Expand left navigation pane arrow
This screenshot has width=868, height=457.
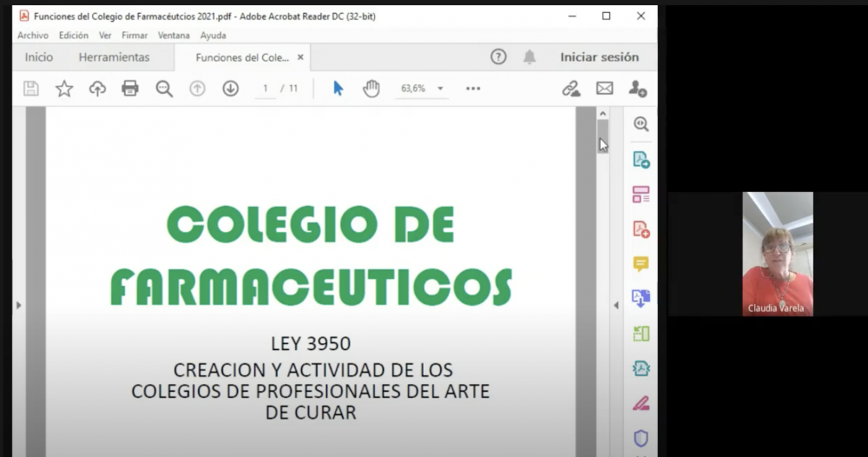coord(19,305)
